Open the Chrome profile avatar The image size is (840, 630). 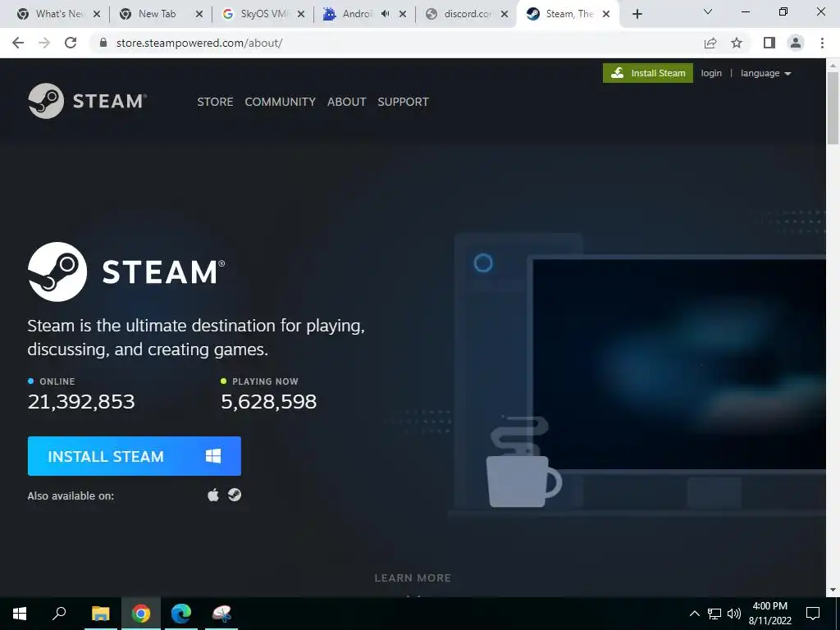point(796,43)
